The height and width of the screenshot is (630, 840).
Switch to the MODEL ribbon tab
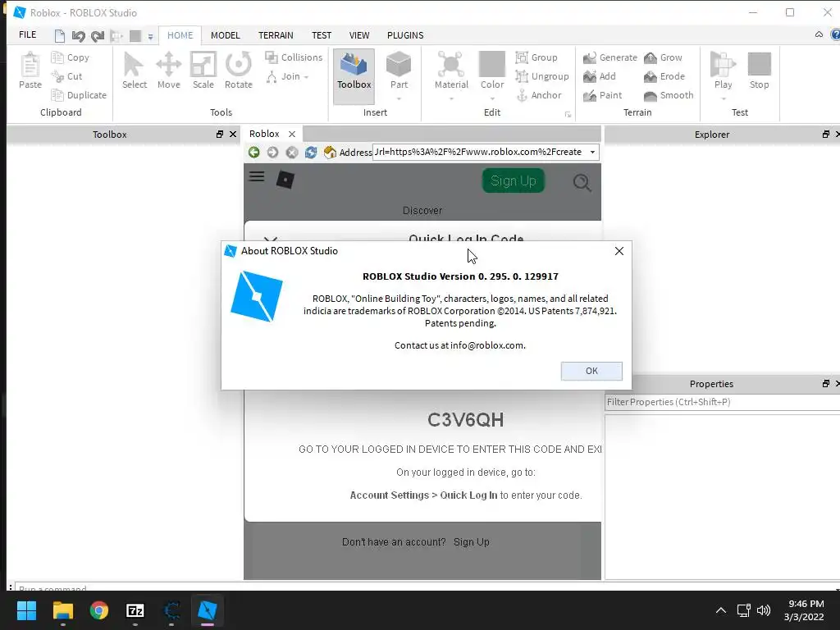click(x=225, y=35)
